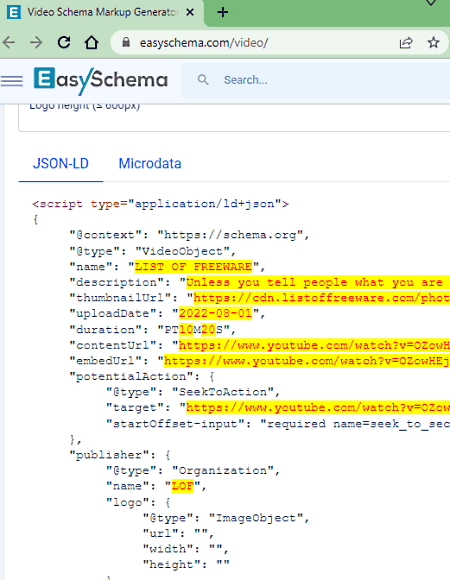Screen dimensions: 450x580
Task: Click the "logo" key line
Action: pos(138,502)
